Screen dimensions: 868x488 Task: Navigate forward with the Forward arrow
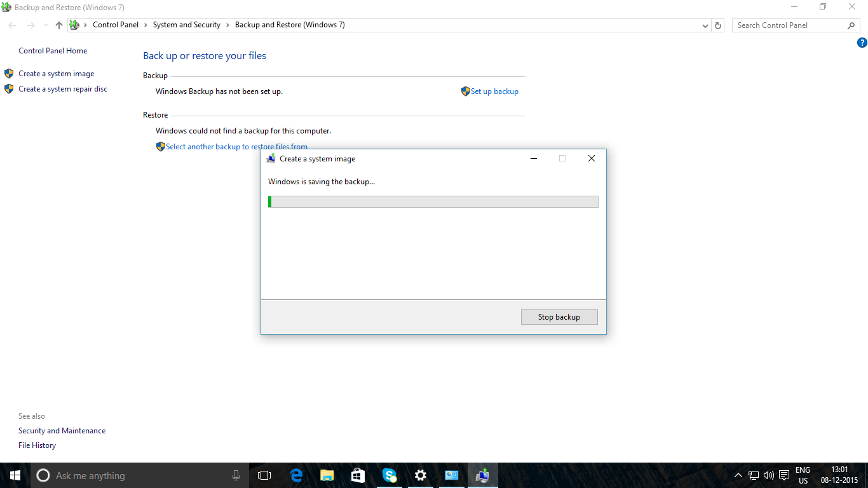[31, 25]
